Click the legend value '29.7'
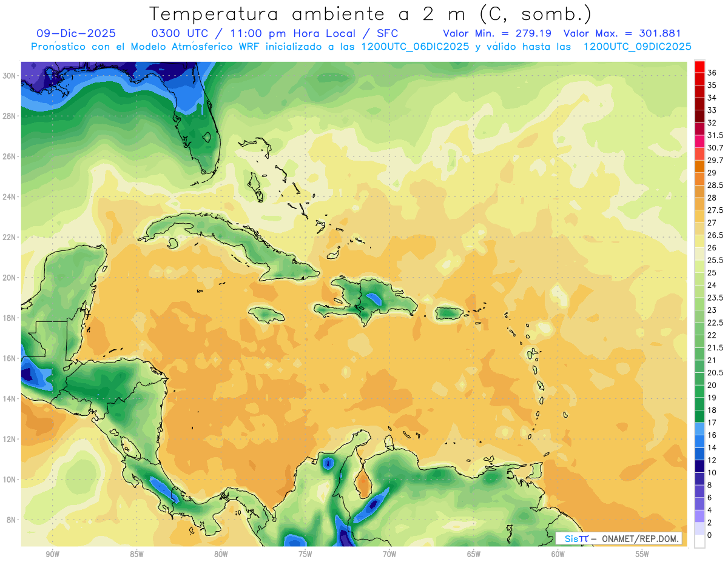This screenshot has width=728, height=562. pos(715,160)
